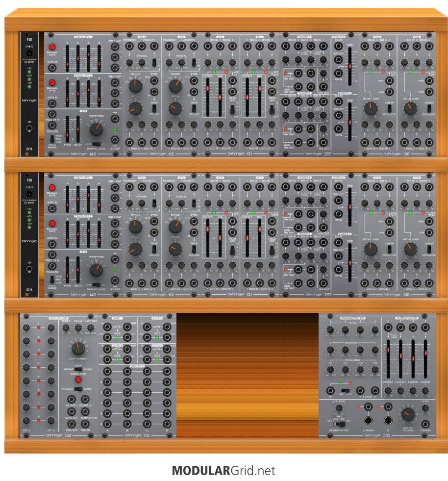
Task: Click the large R output jack
Action: coord(388,420)
